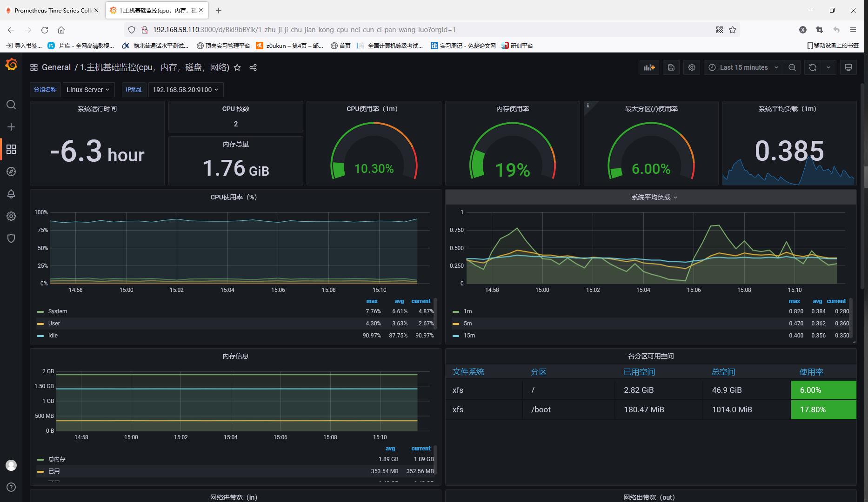Open the Server Admin shield icon
Image resolution: width=868 pixels, height=502 pixels.
pos(11,238)
